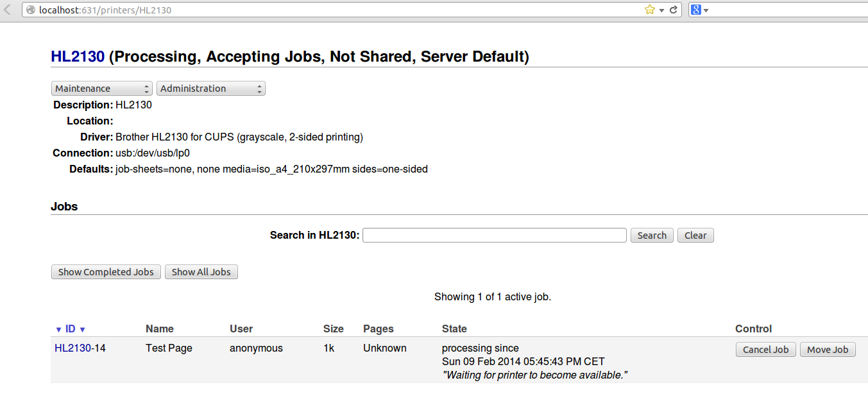Click the 'State' column header
Screen dimensions: 868x394
(x=454, y=329)
